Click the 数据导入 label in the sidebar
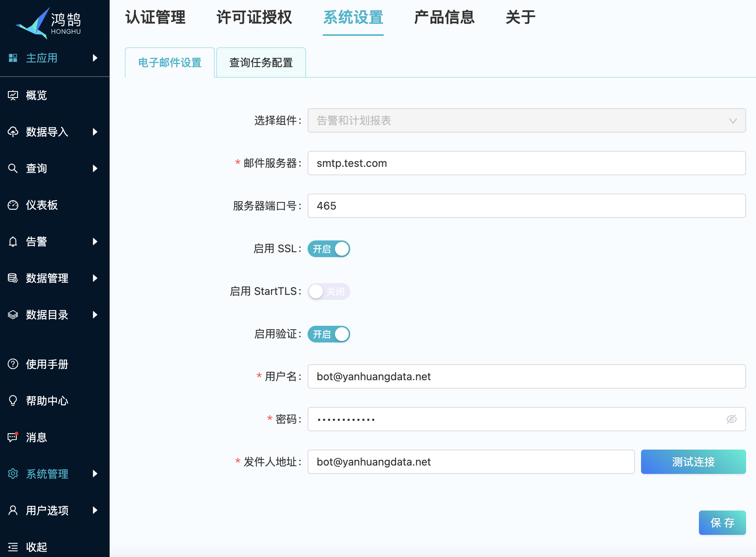 [47, 132]
